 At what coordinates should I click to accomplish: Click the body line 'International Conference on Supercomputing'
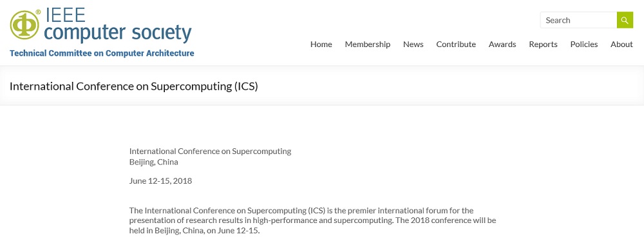[211, 151]
